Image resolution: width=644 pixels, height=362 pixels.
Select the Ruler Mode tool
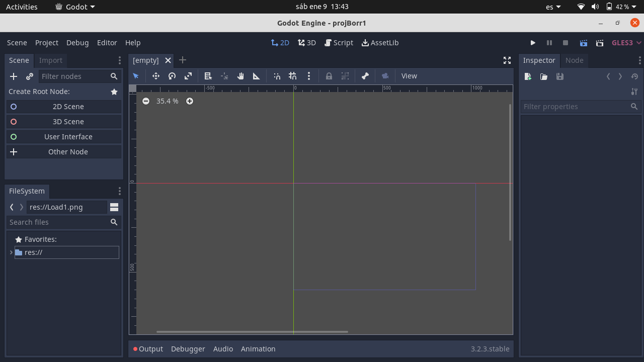pos(257,76)
